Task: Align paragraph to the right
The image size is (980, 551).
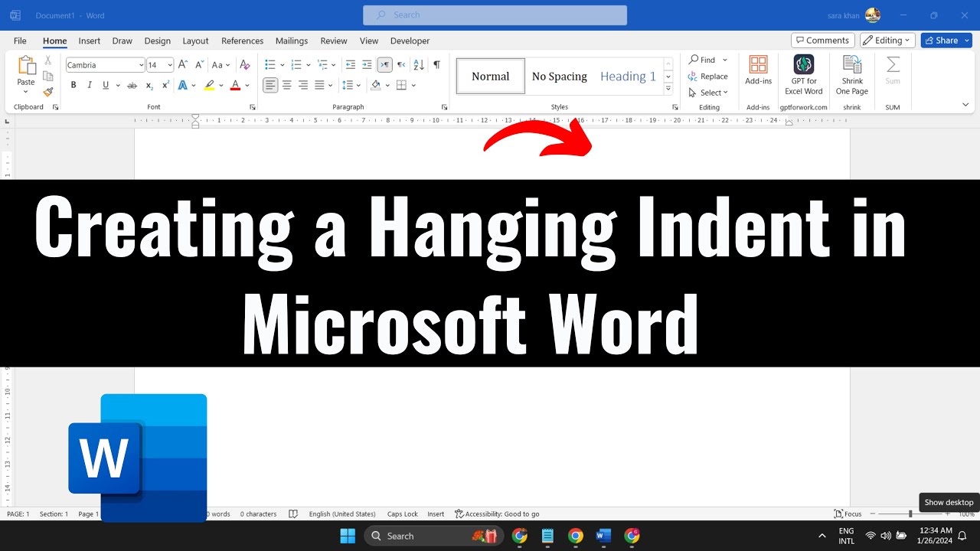Action: tap(303, 85)
